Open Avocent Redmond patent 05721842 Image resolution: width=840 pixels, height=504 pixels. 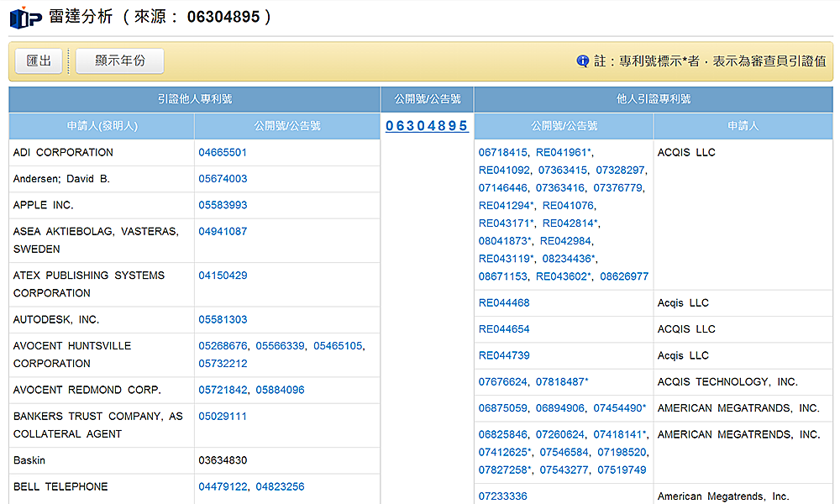point(223,390)
